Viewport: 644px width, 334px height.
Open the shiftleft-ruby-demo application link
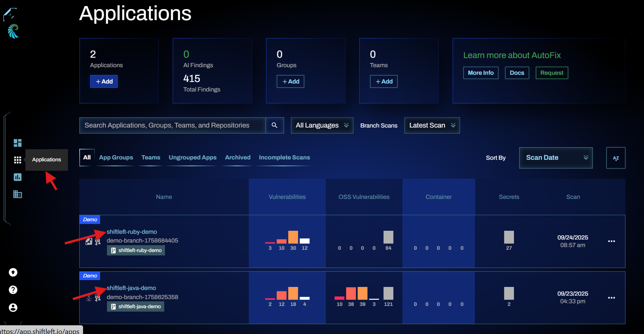pyautogui.click(x=132, y=232)
